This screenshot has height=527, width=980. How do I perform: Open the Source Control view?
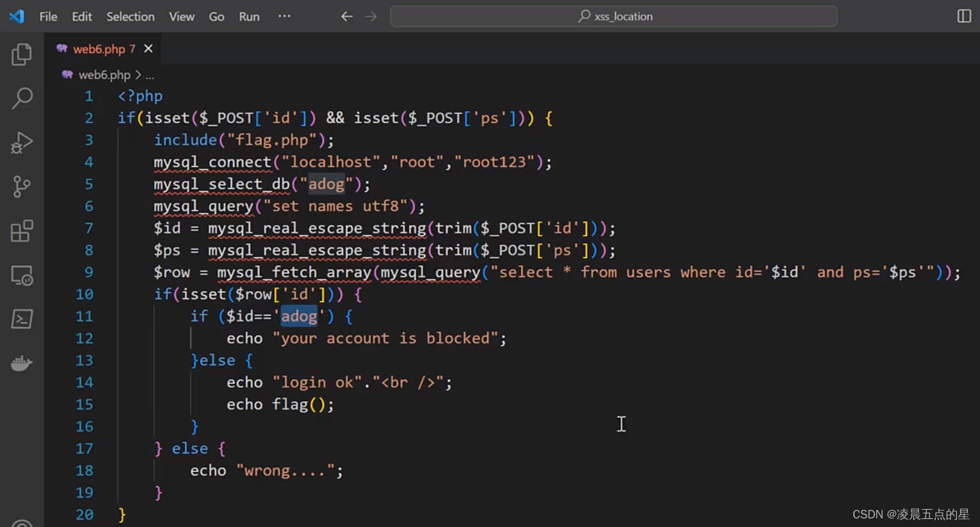22,187
